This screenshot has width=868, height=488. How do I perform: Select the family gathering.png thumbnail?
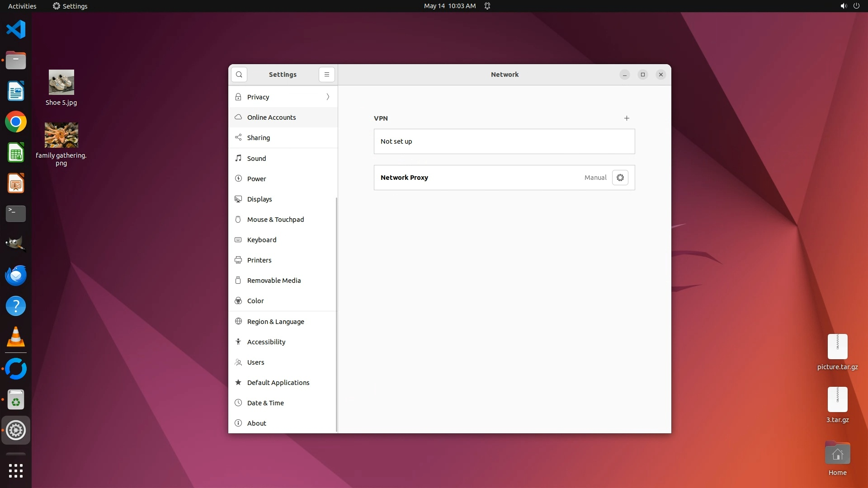coord(61,135)
